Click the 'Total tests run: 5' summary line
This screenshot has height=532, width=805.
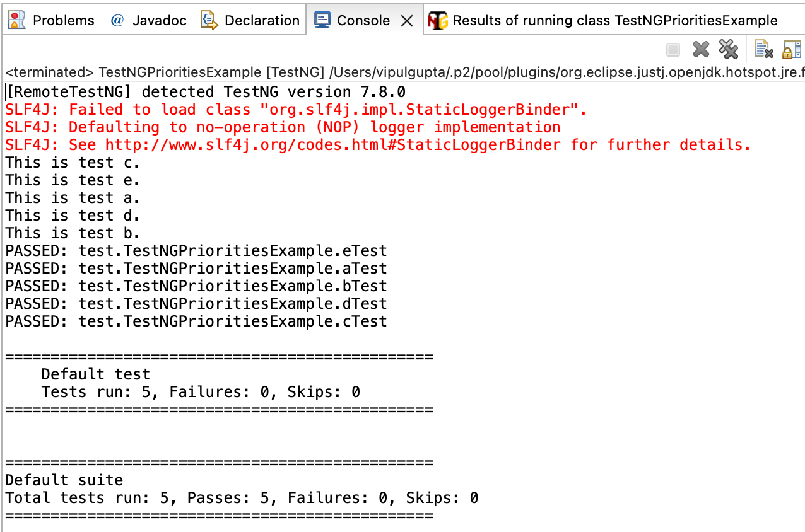pyautogui.click(x=242, y=498)
